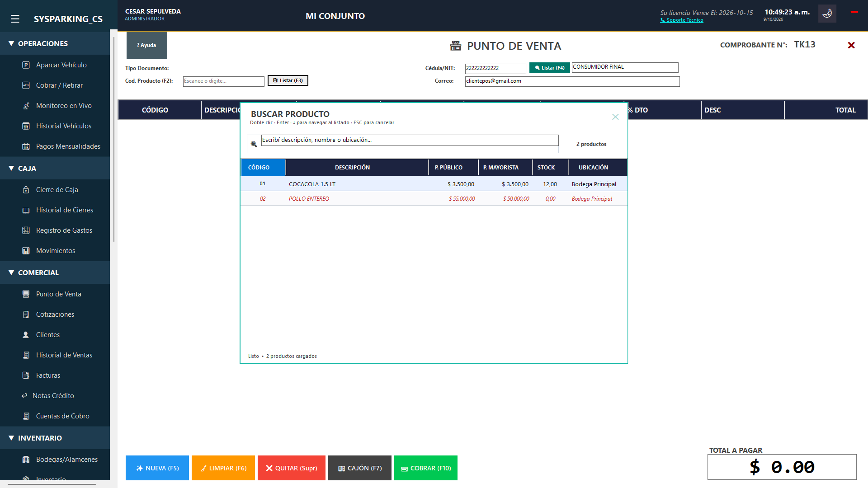Open the Ayuda help button

pos(147,45)
